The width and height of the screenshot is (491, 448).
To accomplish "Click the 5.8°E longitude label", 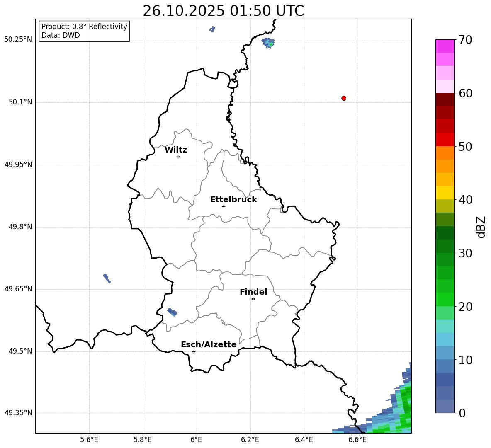I will 143,440.
